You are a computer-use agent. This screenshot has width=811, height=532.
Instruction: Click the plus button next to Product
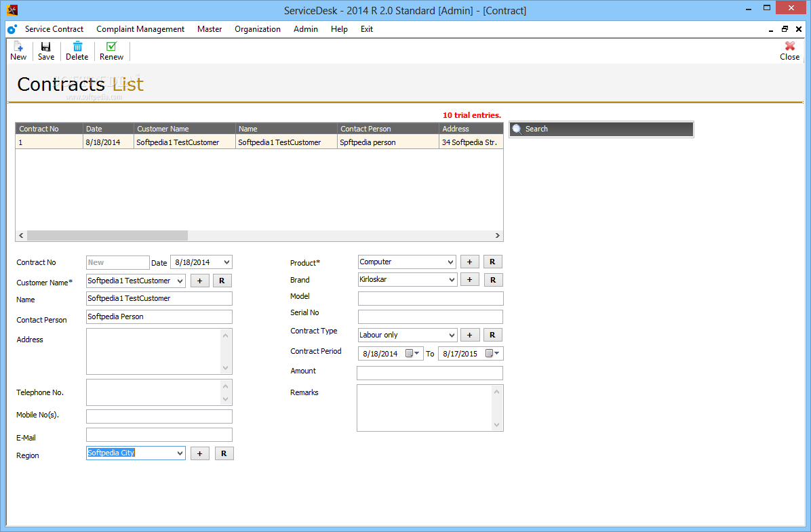(470, 262)
